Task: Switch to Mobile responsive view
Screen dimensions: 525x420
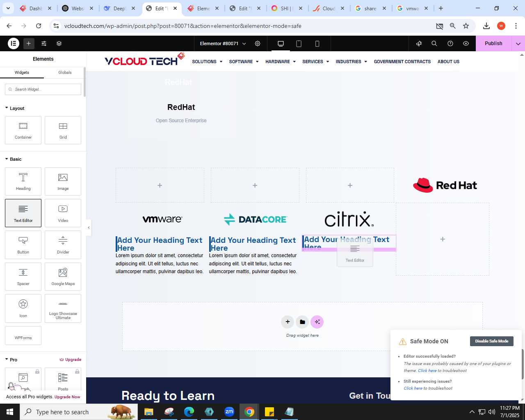Action: coord(317,43)
